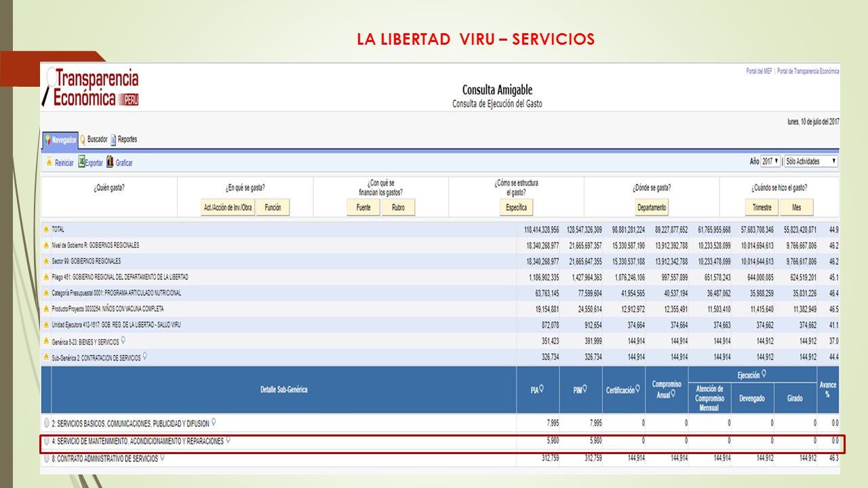Click PIA value 5,980 in maintenance row
Image resolution: width=868 pixels, height=488 pixels.
click(x=551, y=441)
